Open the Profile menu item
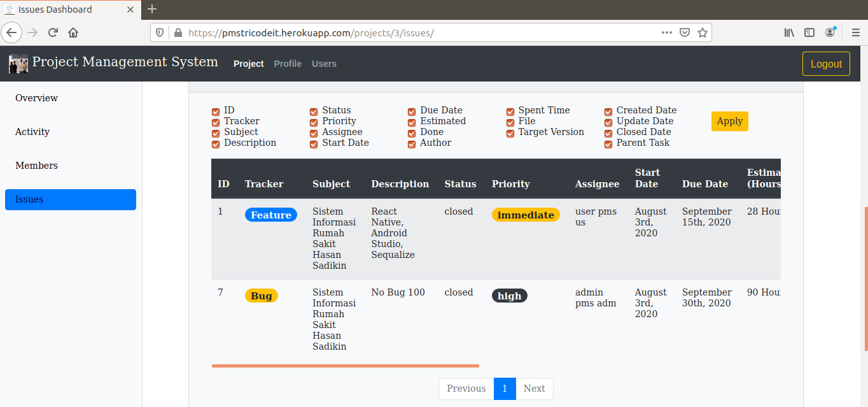868x407 pixels. click(x=288, y=64)
